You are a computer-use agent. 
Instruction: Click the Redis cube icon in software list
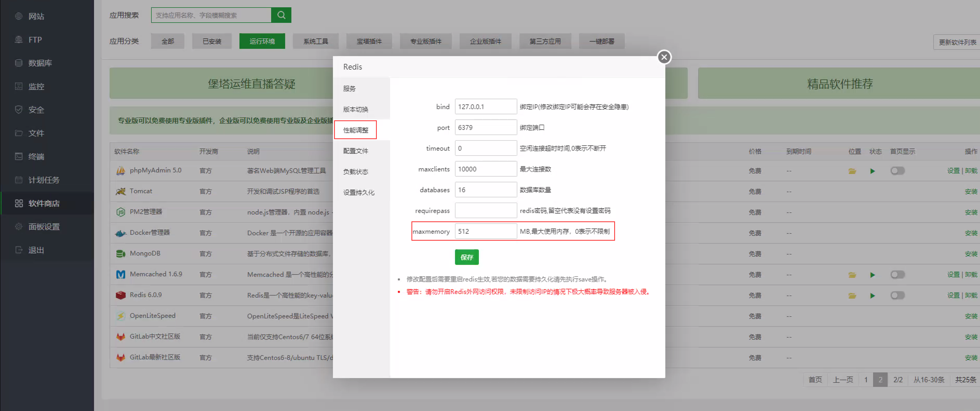[x=121, y=295]
